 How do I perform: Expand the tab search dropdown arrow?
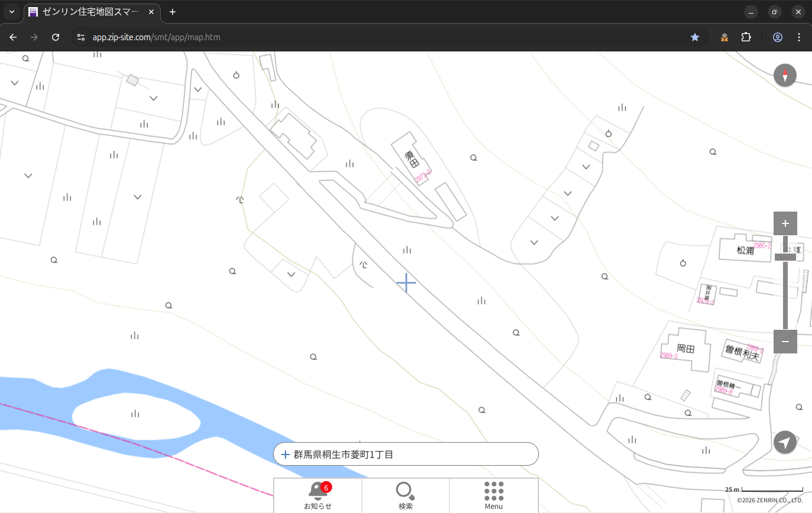tap(12, 12)
